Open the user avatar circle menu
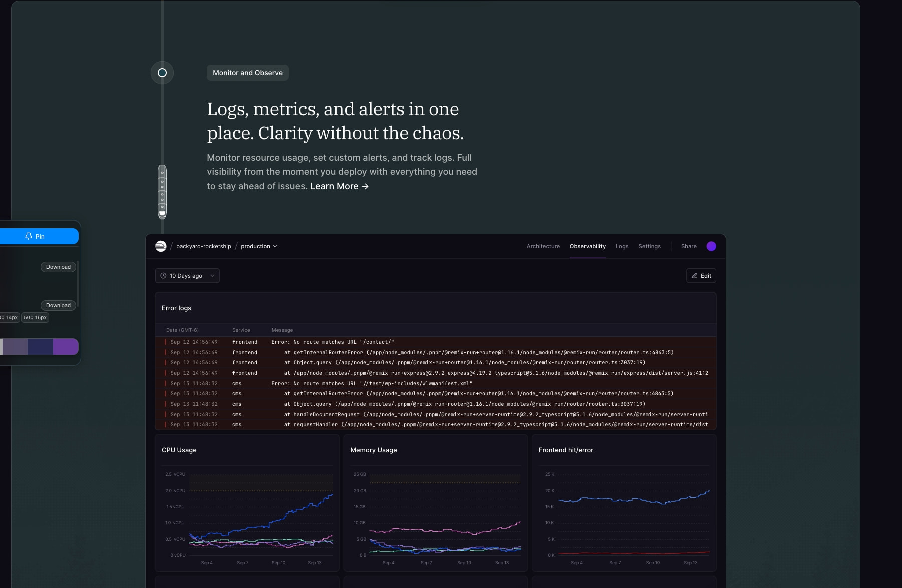902x588 pixels. click(711, 246)
